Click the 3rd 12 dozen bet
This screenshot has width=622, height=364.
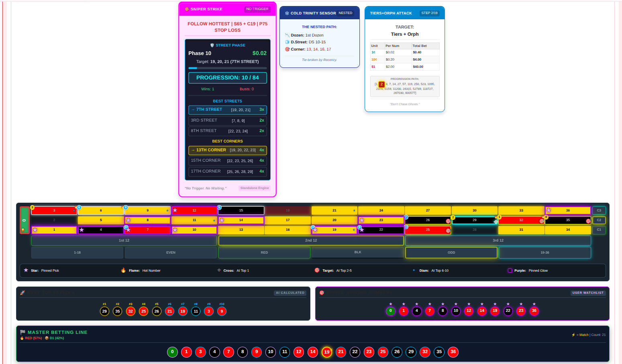point(498,240)
